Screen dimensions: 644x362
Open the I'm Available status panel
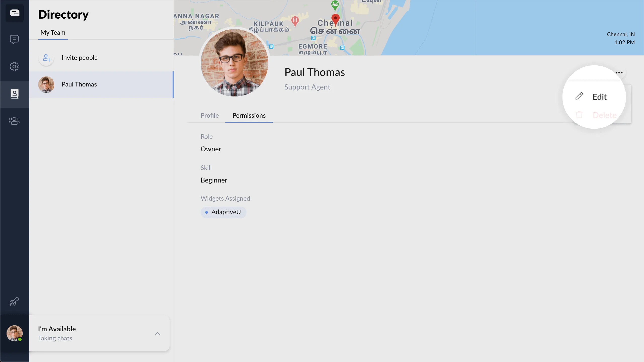(96, 333)
